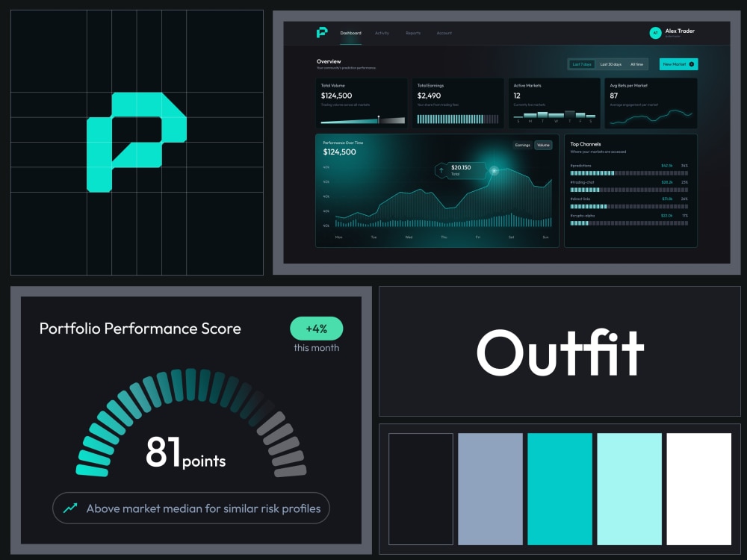Click the Avg Bets per Market line sparkline
This screenshot has width=747, height=560.
651,116
